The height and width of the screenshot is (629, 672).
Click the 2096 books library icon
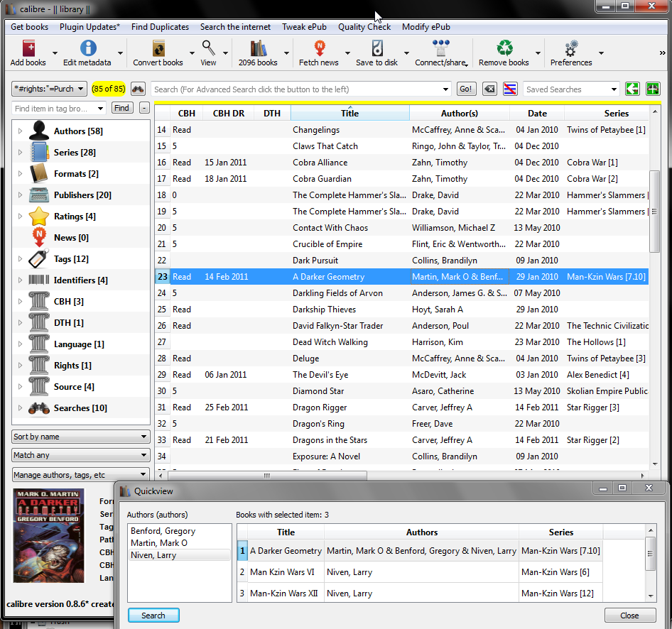click(259, 48)
